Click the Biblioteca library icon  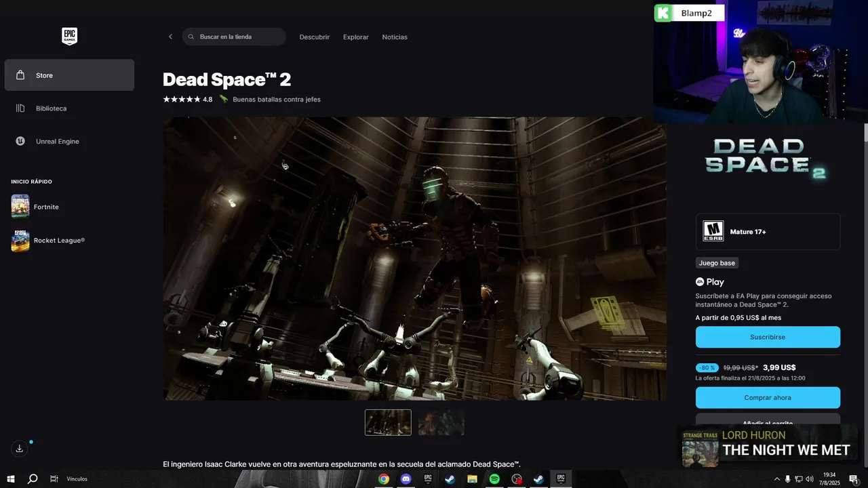click(x=20, y=108)
